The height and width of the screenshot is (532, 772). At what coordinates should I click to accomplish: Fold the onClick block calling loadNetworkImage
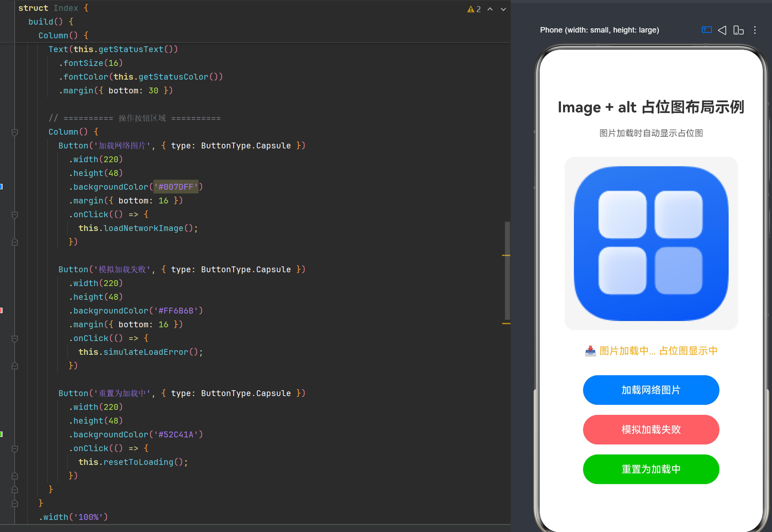[15, 215]
